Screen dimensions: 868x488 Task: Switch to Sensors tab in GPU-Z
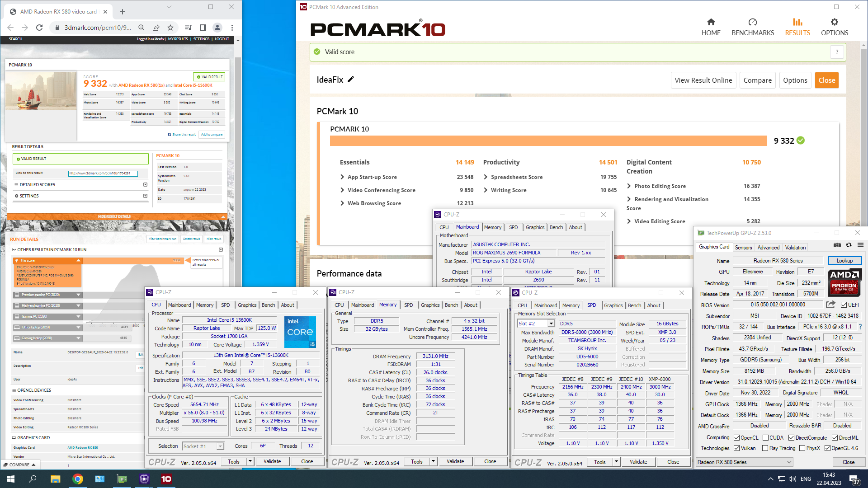743,247
